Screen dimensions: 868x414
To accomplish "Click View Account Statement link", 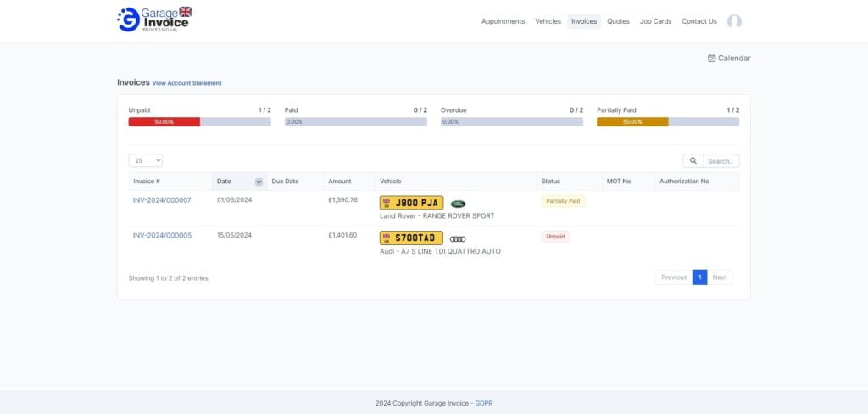I will coord(186,83).
